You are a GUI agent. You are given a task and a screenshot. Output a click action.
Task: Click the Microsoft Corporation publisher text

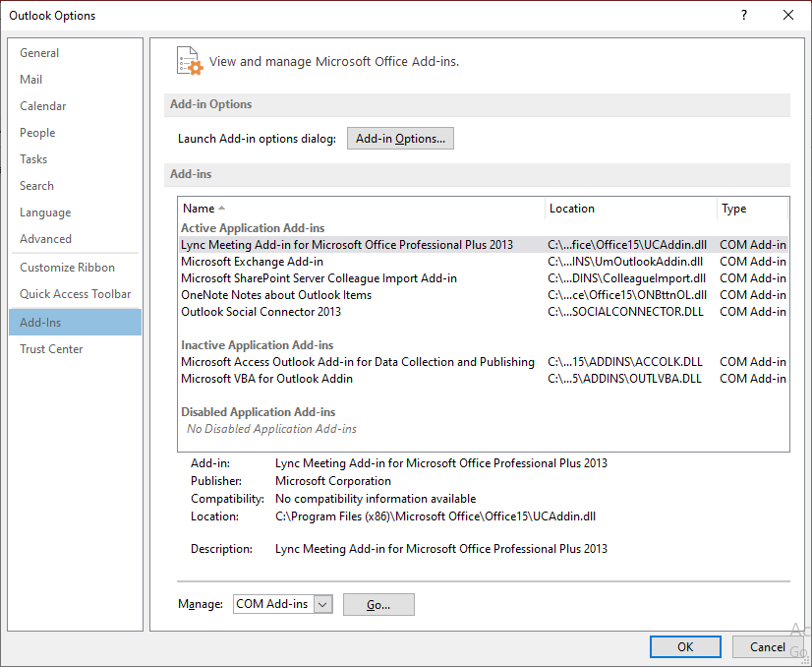333,481
